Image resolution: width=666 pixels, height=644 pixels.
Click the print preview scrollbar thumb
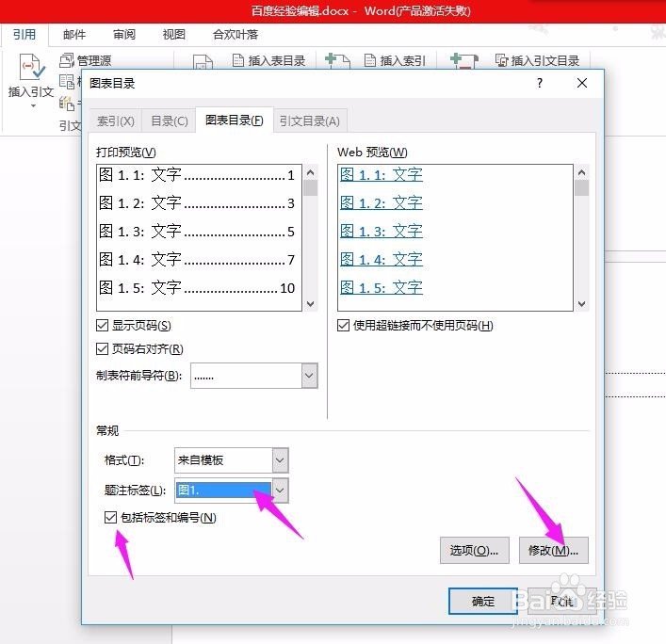pos(311,188)
